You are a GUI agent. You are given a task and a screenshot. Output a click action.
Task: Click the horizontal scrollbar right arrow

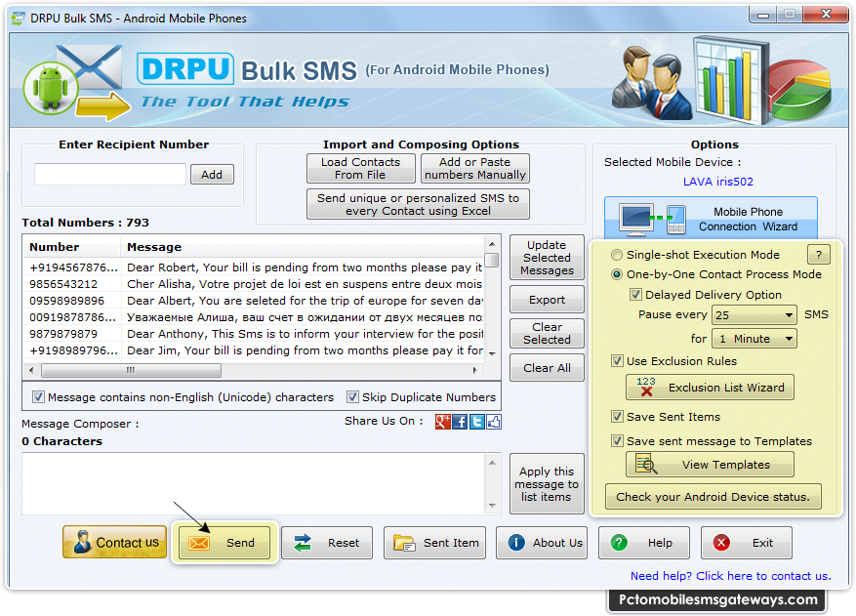pos(475,370)
